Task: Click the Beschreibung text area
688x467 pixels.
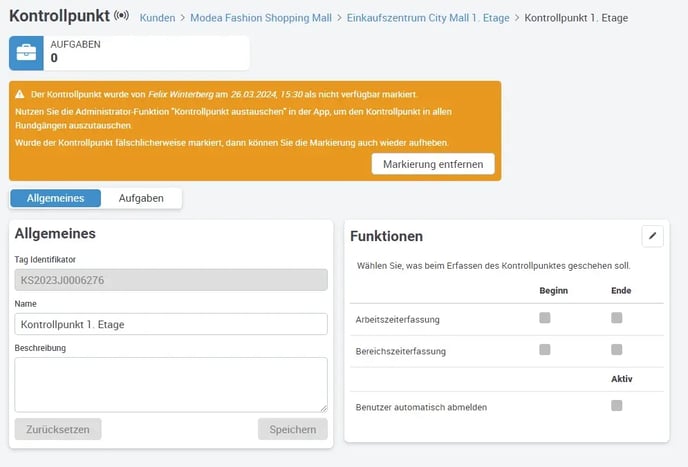Action: (x=171, y=385)
